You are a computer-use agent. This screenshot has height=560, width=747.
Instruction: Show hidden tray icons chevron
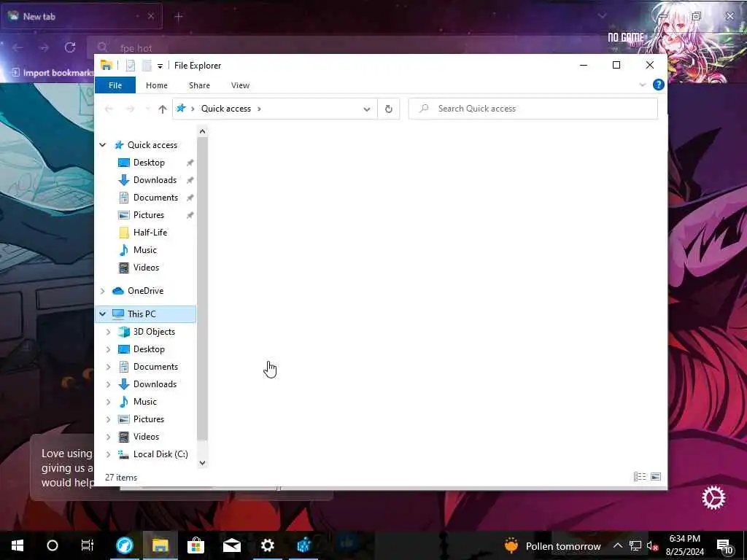617,545
